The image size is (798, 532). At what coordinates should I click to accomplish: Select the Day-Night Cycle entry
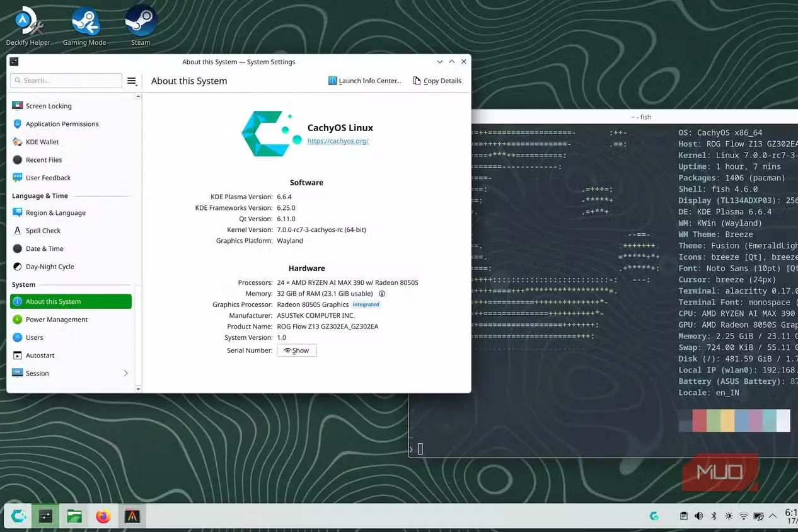pos(71,267)
